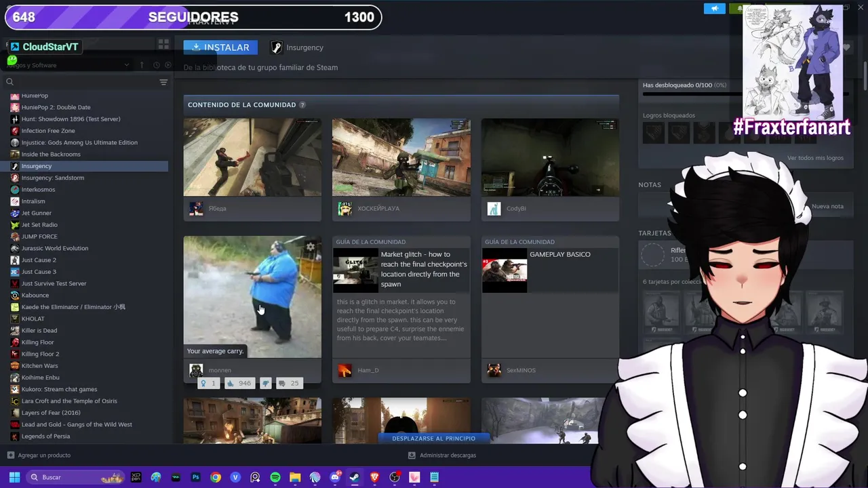Click the Just Cause 3 icon

pyautogui.click(x=15, y=272)
